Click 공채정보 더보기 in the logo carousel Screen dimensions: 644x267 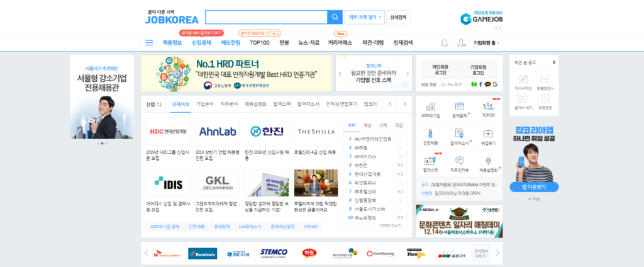point(480,253)
